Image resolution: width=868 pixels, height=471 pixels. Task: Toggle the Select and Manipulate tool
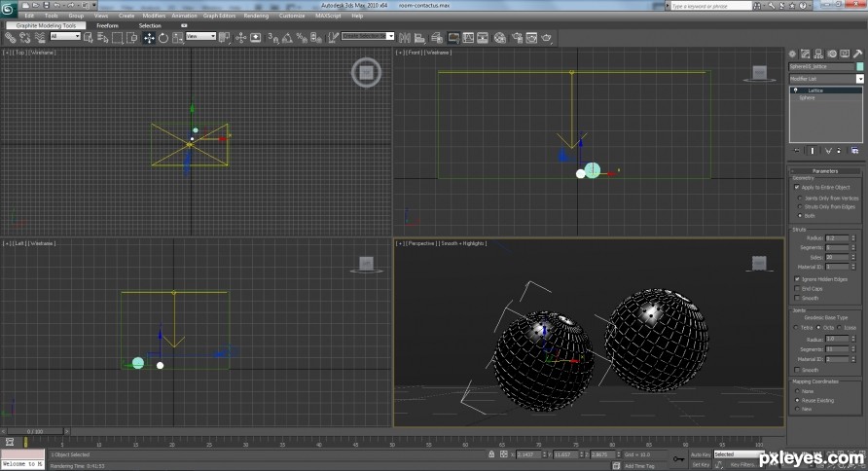(x=240, y=38)
